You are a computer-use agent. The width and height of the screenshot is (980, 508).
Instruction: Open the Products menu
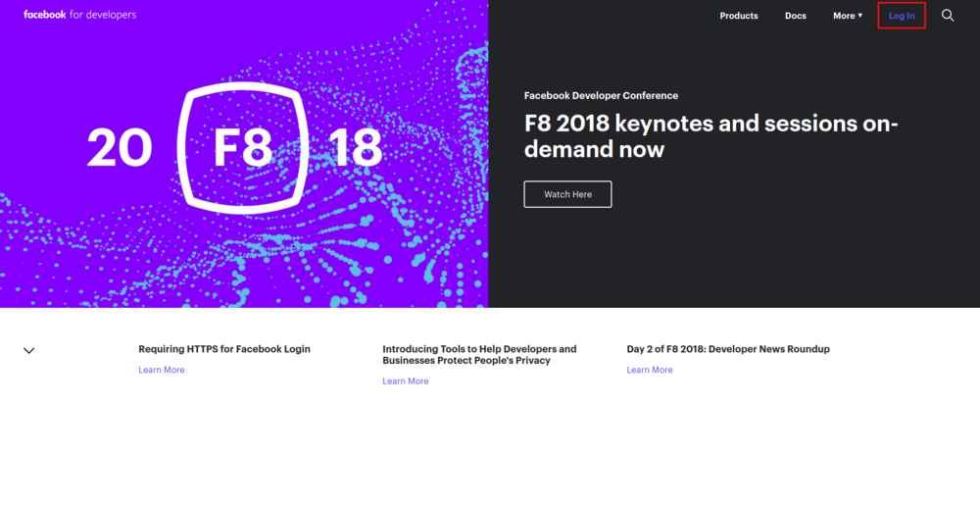click(739, 16)
